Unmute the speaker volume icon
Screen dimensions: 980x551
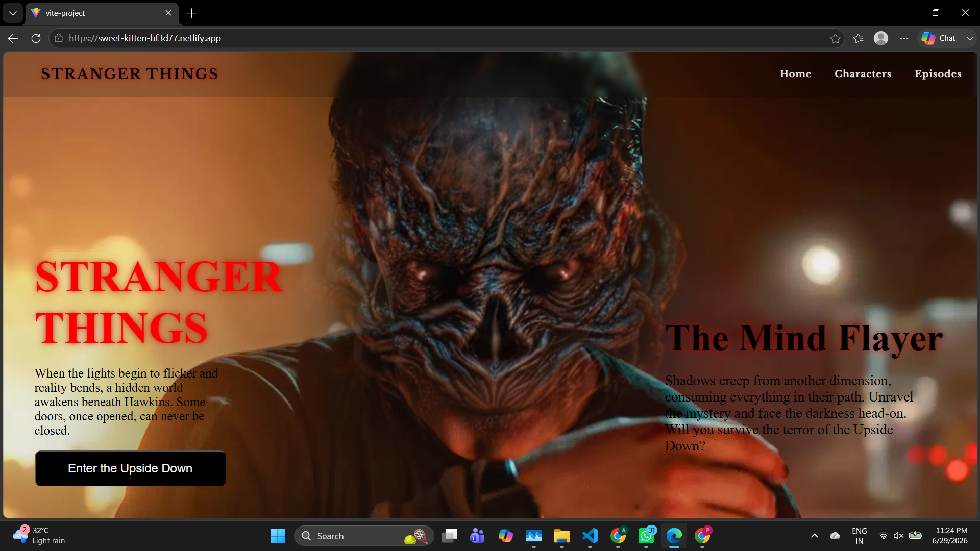[x=899, y=536]
